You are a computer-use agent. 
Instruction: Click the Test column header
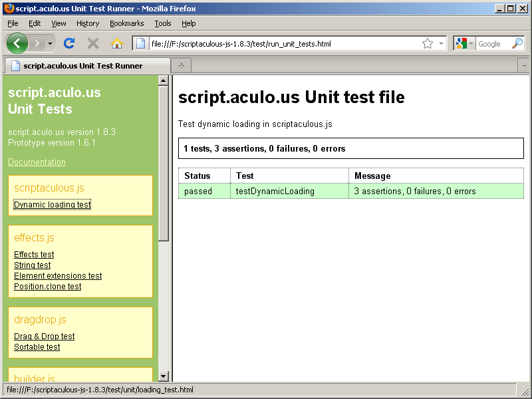289,176
